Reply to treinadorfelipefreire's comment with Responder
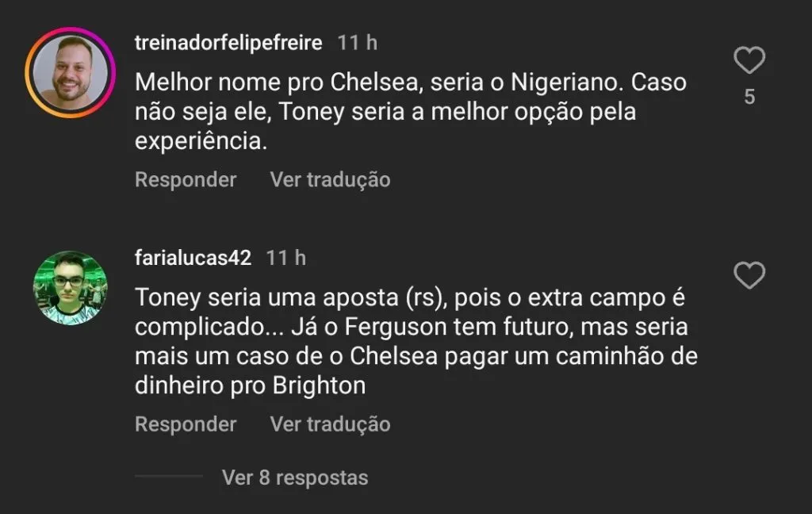Image resolution: width=812 pixels, height=514 pixels. coord(186,180)
